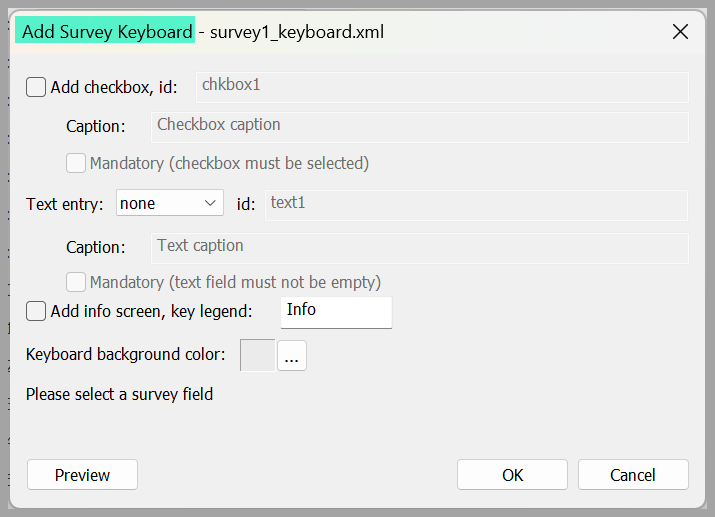Open color picker with the "..." button
Screen dimensions: 715x517
click(292, 356)
